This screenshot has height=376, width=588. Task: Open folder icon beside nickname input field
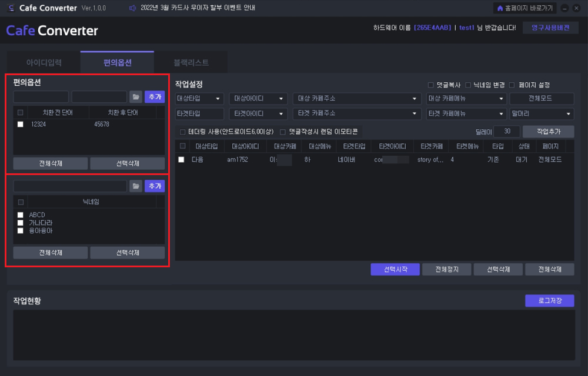point(136,186)
